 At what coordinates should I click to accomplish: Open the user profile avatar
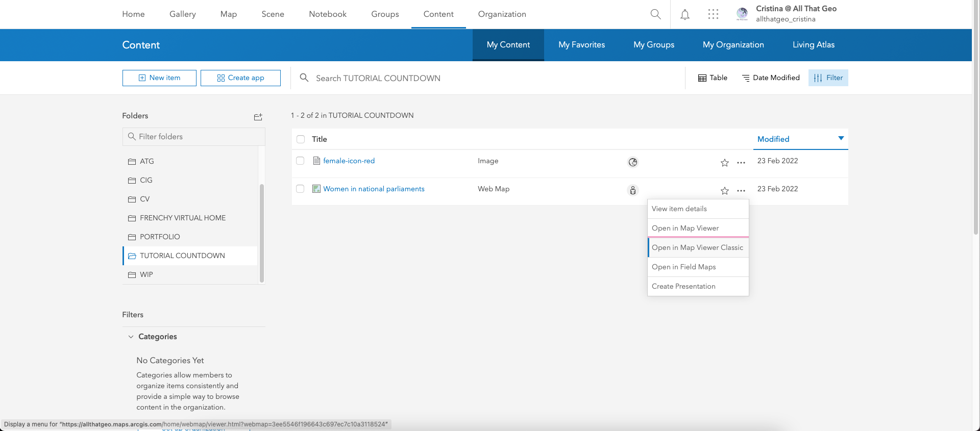[x=742, y=14]
